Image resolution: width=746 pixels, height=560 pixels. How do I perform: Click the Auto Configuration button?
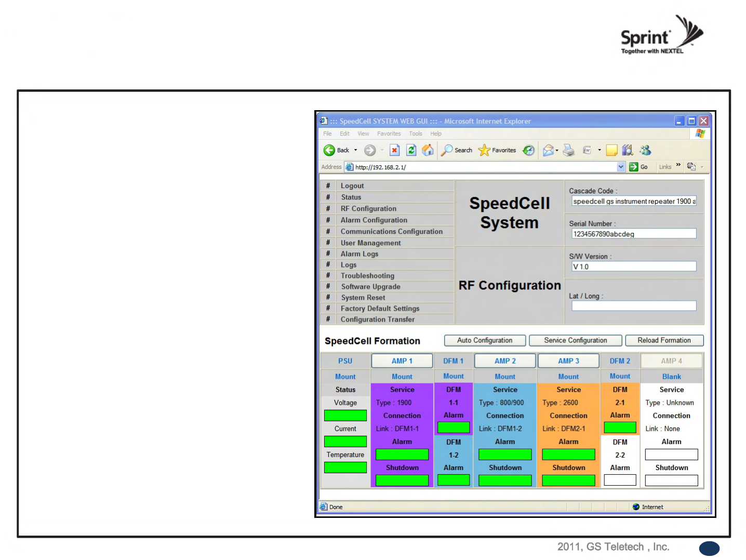(x=484, y=340)
